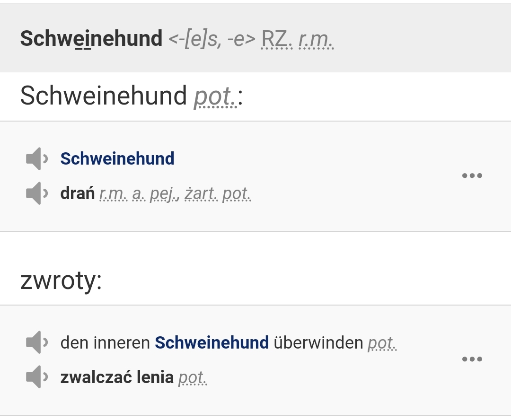Open three-dot options for Schweinehund translation entry
The width and height of the screenshot is (511, 420).
pos(472,175)
